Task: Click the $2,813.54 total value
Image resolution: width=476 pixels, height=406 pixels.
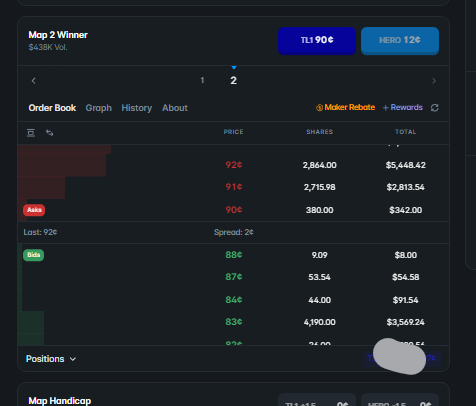Action: [x=406, y=187]
